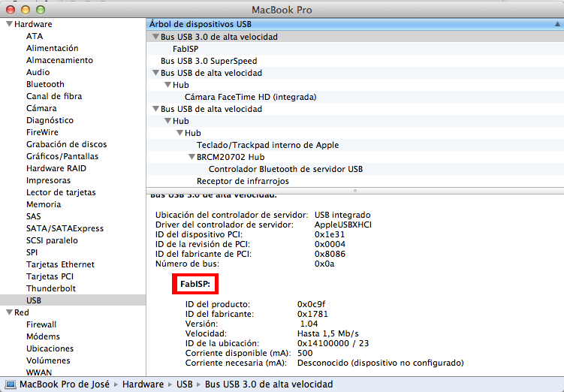Select Tarjetas Ethernet in the sidebar
564x392 pixels.
coord(60,264)
